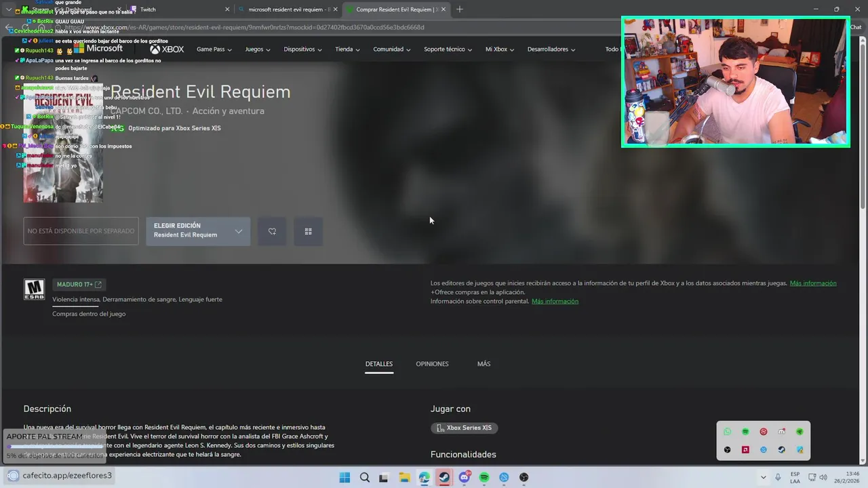Screen dimensions: 868x488
Task: Click the Xbox Series X|S platform chip
Action: click(x=465, y=428)
